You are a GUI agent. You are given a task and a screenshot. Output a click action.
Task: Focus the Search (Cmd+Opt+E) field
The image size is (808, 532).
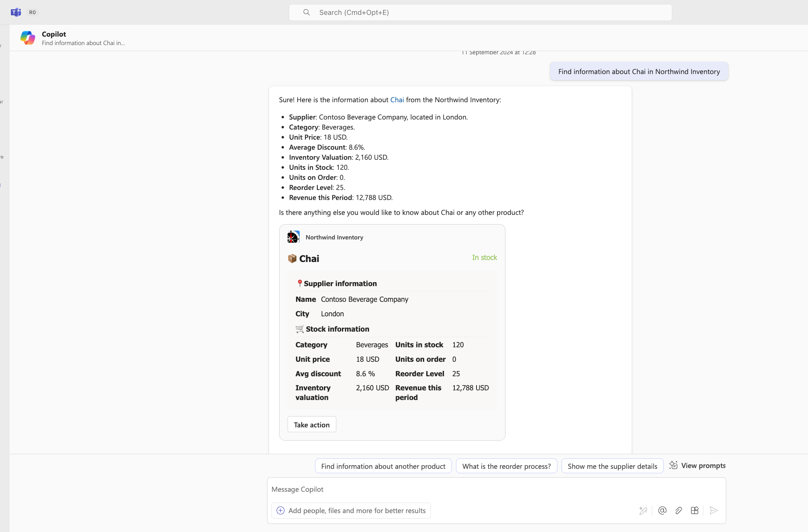[480, 12]
